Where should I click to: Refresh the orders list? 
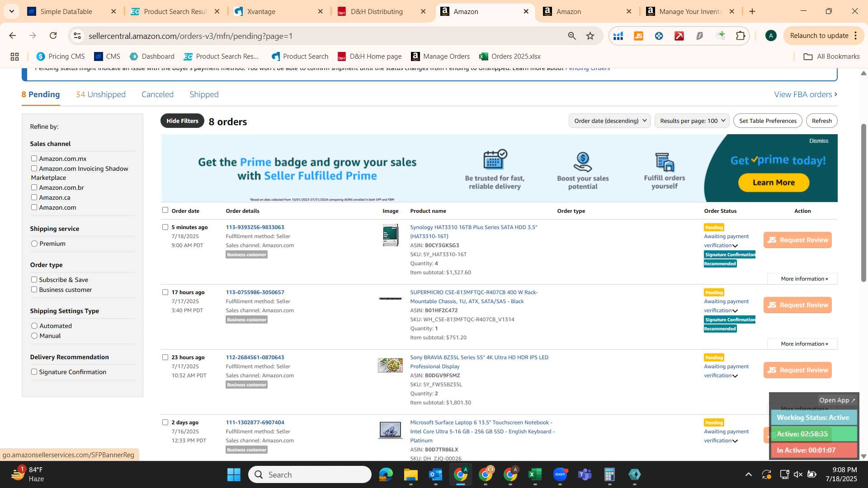click(821, 121)
